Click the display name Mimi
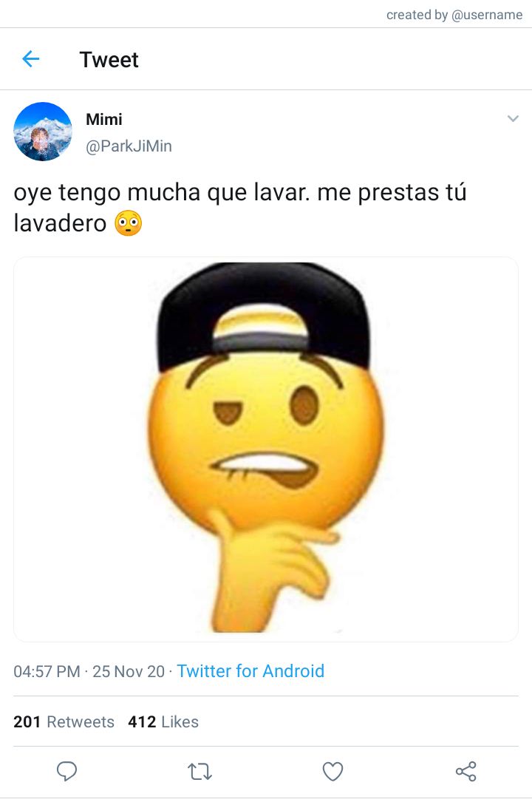The image size is (532, 805). point(104,119)
